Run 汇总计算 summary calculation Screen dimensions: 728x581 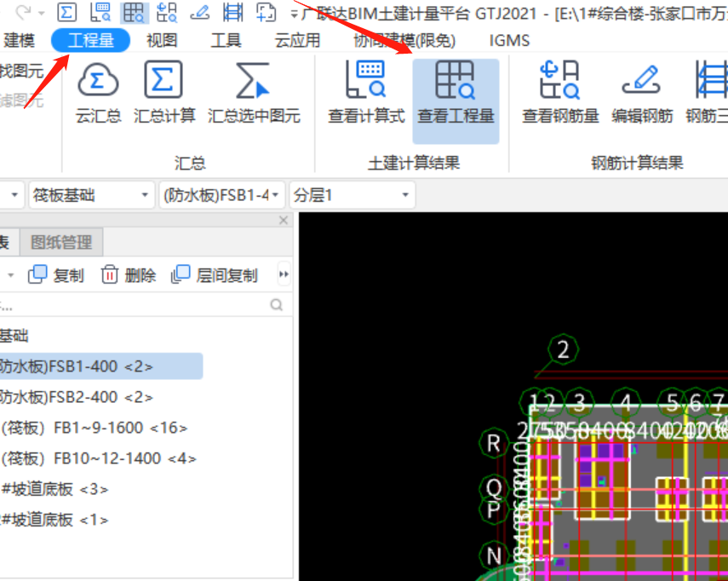click(163, 94)
